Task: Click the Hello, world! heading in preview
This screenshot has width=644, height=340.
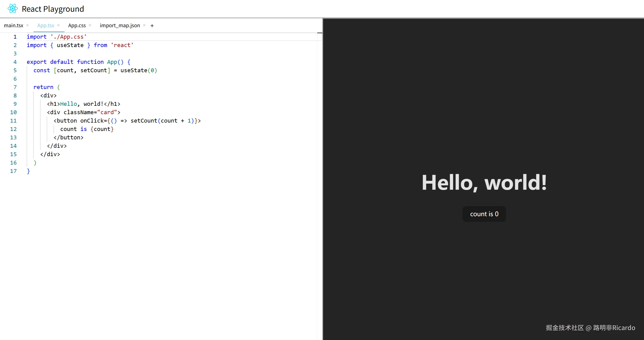Action: (484, 183)
